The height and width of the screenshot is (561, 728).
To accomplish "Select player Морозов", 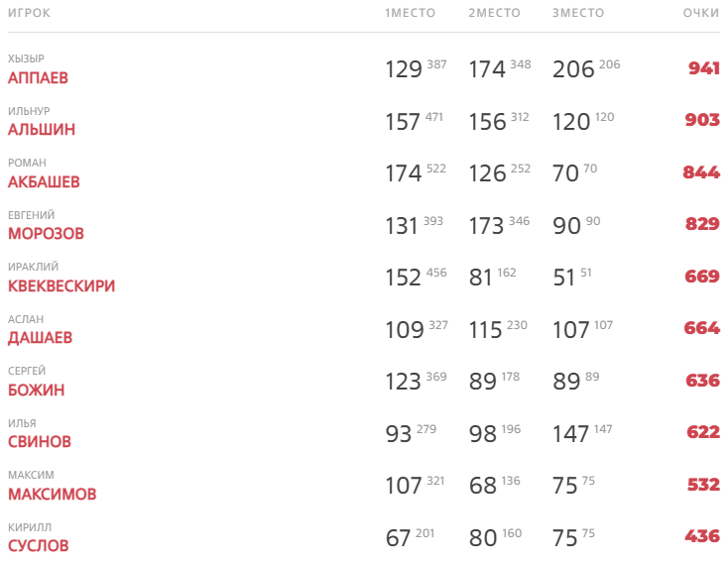I will (46, 234).
